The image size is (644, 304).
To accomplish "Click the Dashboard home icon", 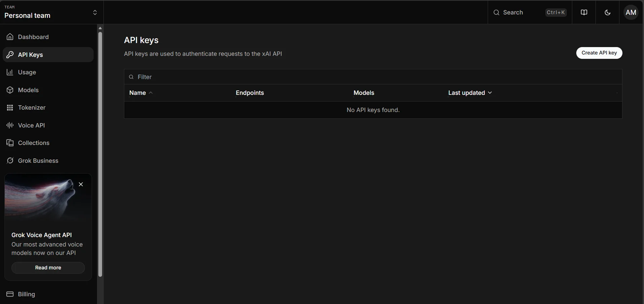I will (10, 37).
